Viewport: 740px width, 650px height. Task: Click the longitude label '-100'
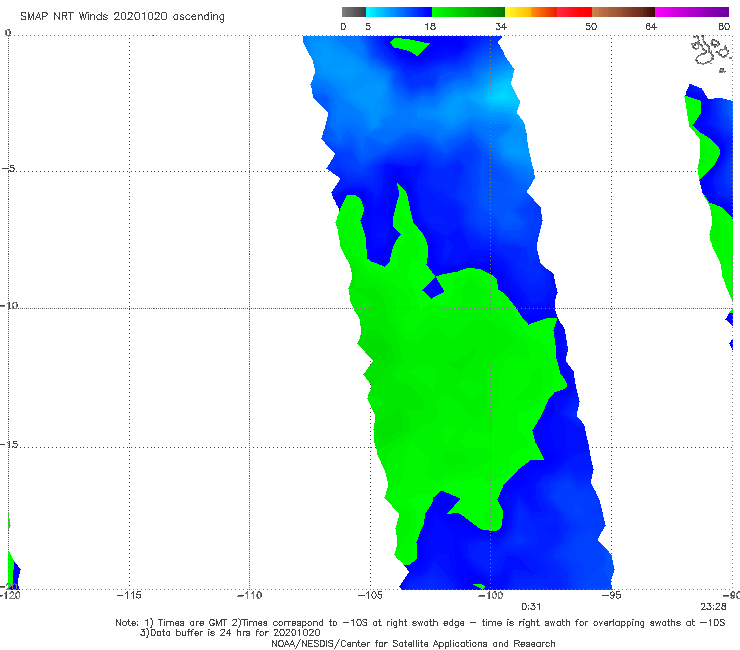tap(490, 595)
